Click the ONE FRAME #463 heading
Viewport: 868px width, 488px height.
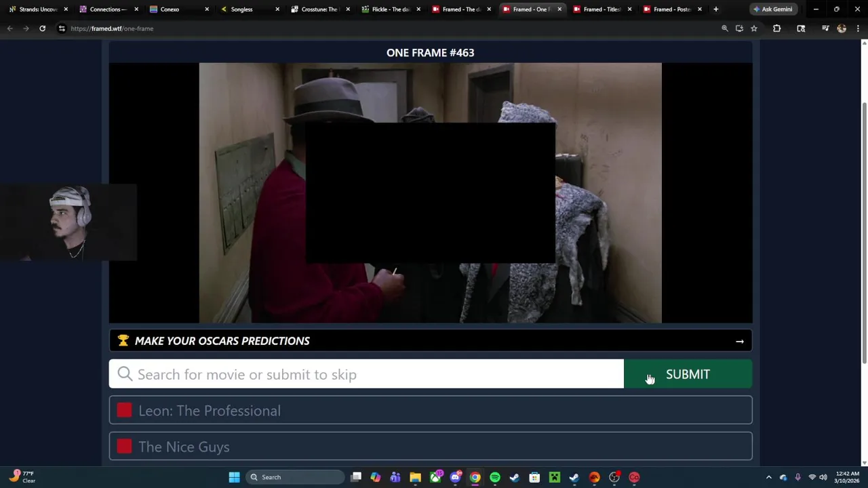430,52
